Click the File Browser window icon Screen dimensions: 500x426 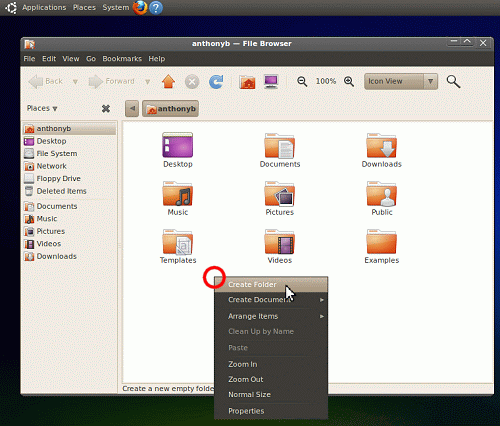click(x=30, y=44)
